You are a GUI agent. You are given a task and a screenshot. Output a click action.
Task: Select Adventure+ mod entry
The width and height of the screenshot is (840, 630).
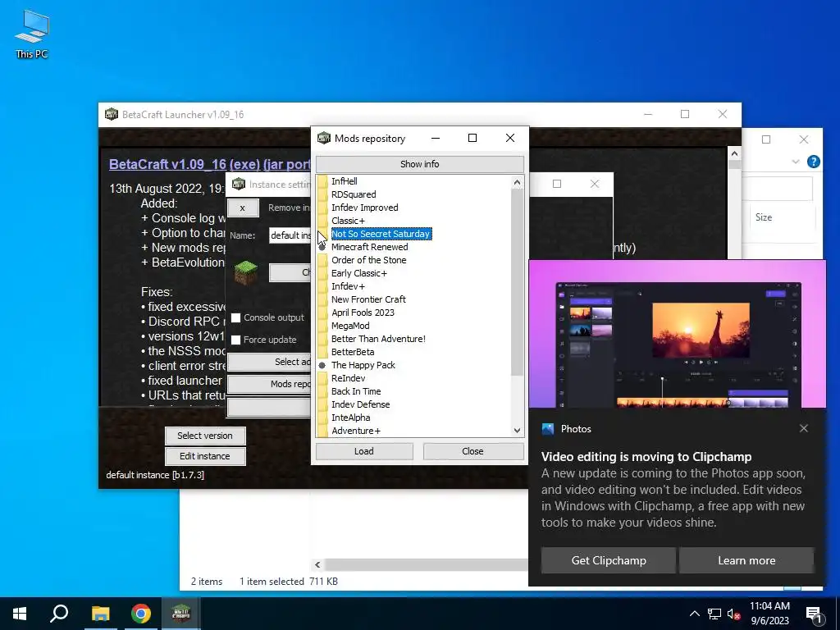(356, 431)
